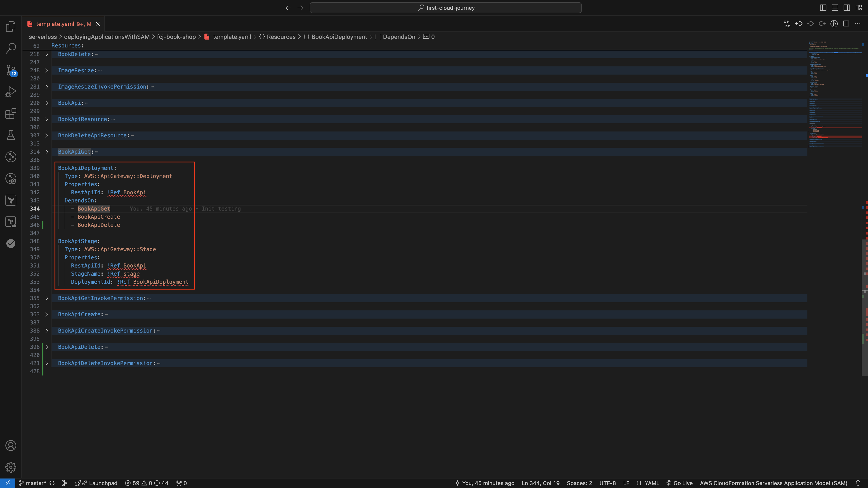The image size is (868, 488).
Task: Expand the BookApiCreateInvokePermission section
Action: point(47,331)
